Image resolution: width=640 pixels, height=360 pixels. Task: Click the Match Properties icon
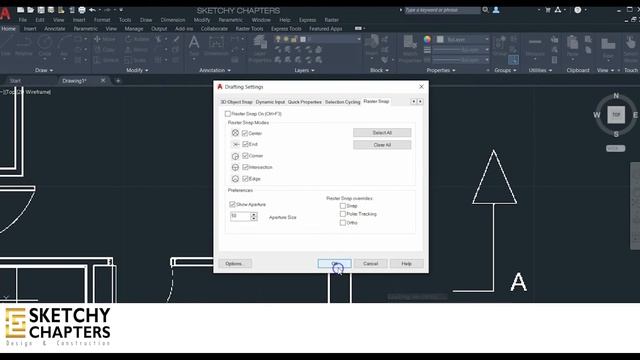coord(409,48)
